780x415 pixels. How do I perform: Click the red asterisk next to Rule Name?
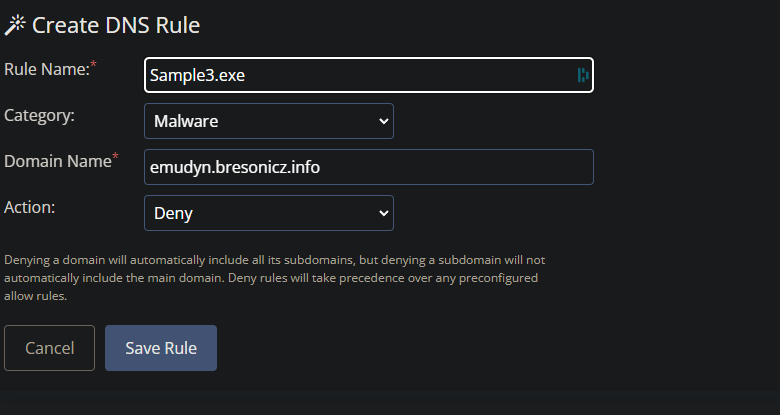(x=94, y=66)
